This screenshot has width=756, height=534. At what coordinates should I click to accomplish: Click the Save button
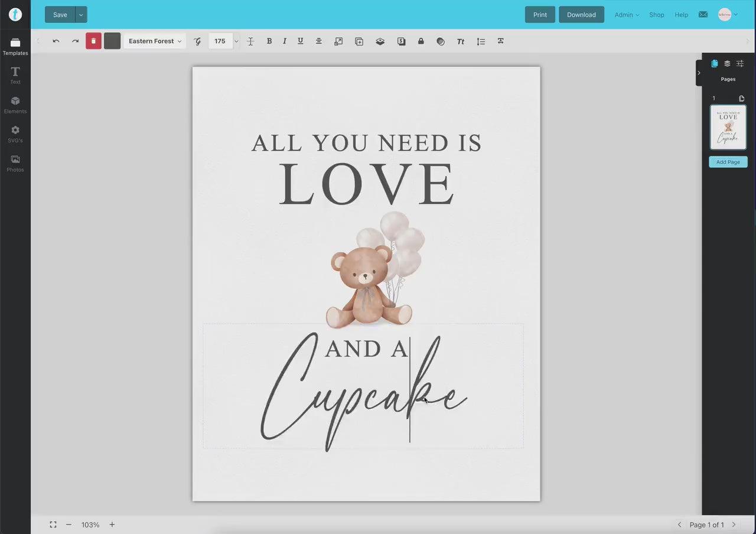click(x=60, y=15)
